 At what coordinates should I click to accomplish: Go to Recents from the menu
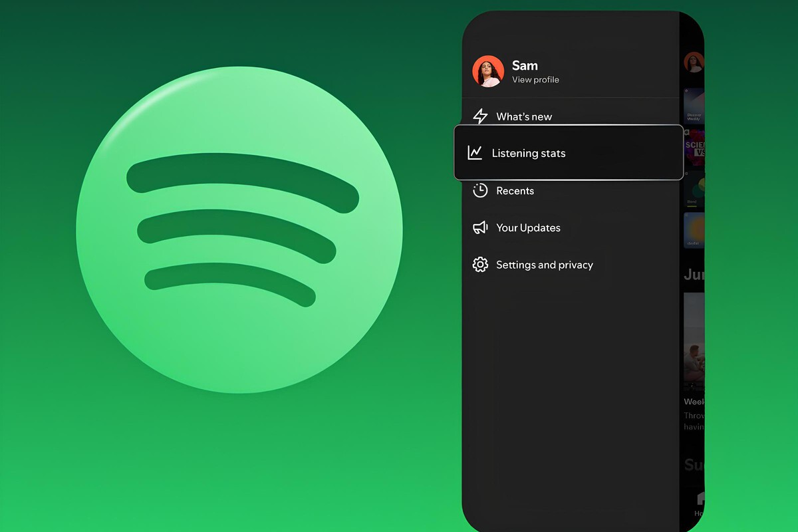point(515,191)
